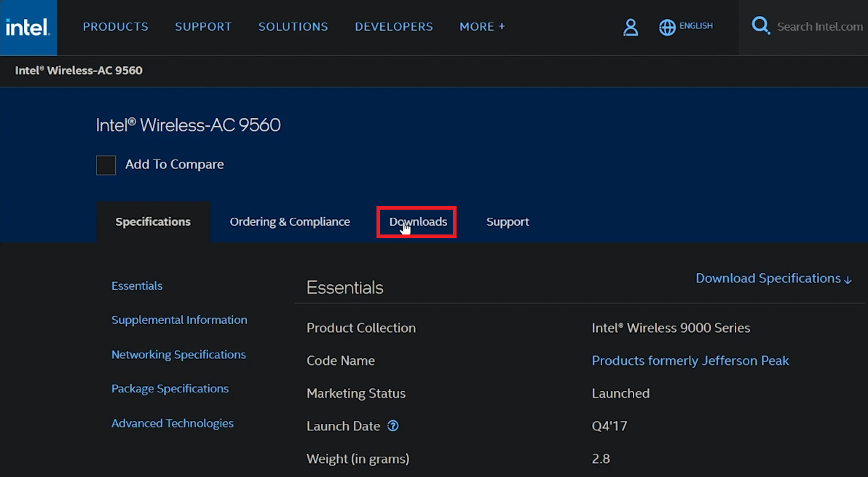Expand the MORE + navigation menu
The width and height of the screenshot is (868, 477).
[x=481, y=26]
